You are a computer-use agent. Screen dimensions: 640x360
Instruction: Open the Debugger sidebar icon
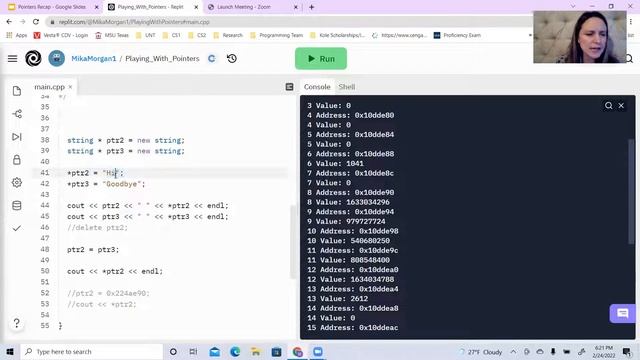point(17,137)
